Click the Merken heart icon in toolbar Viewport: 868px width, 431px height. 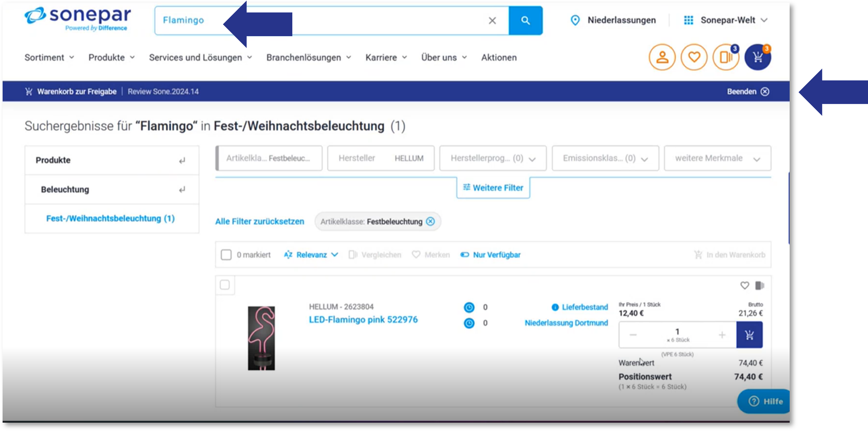pyautogui.click(x=416, y=254)
